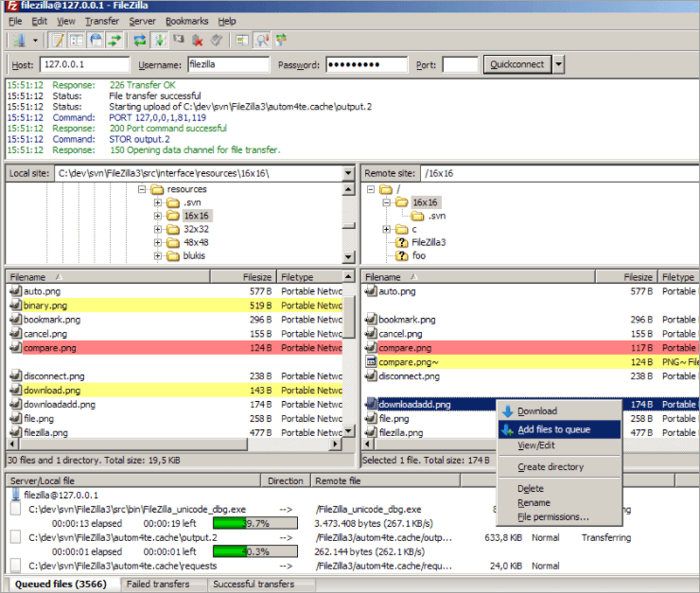Choose File permissions... from context menu
Viewport: 700px width, 593px height.
[559, 517]
